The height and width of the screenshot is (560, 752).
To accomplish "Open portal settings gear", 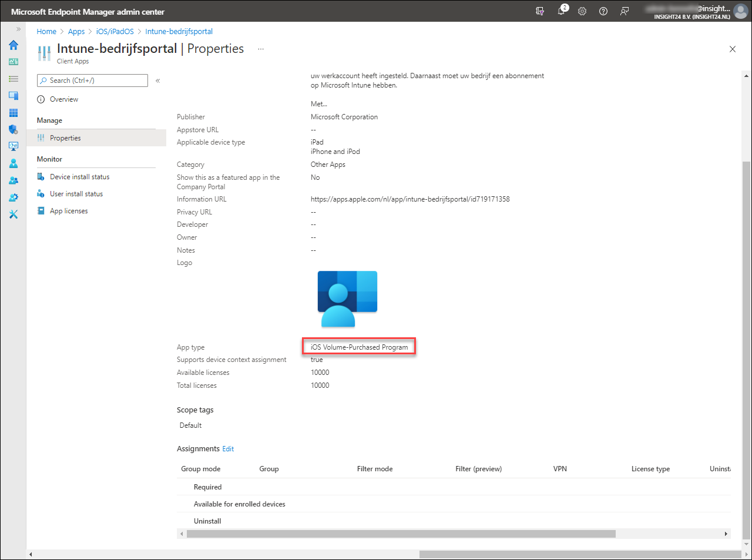I will click(x=582, y=11).
